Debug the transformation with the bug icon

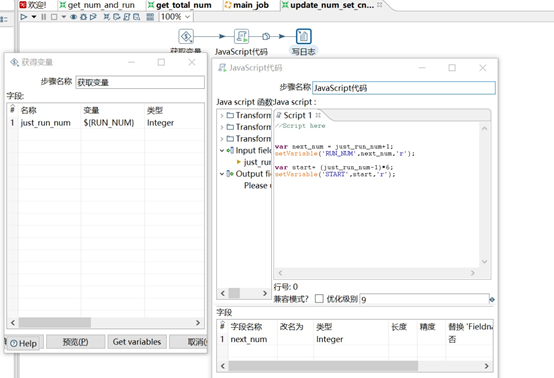(83, 17)
